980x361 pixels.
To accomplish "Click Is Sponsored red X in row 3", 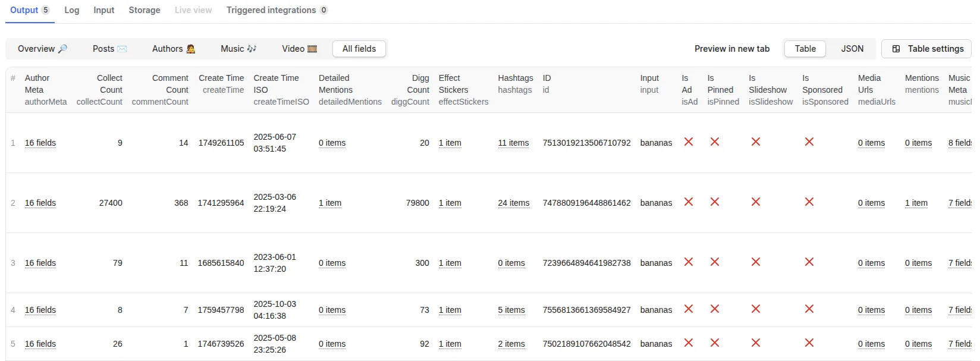I will pos(809,262).
